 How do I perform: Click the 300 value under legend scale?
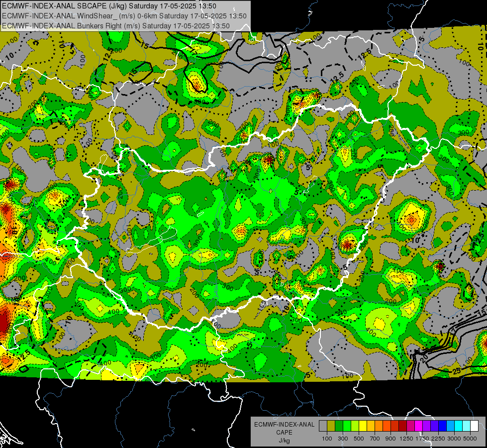click(343, 439)
